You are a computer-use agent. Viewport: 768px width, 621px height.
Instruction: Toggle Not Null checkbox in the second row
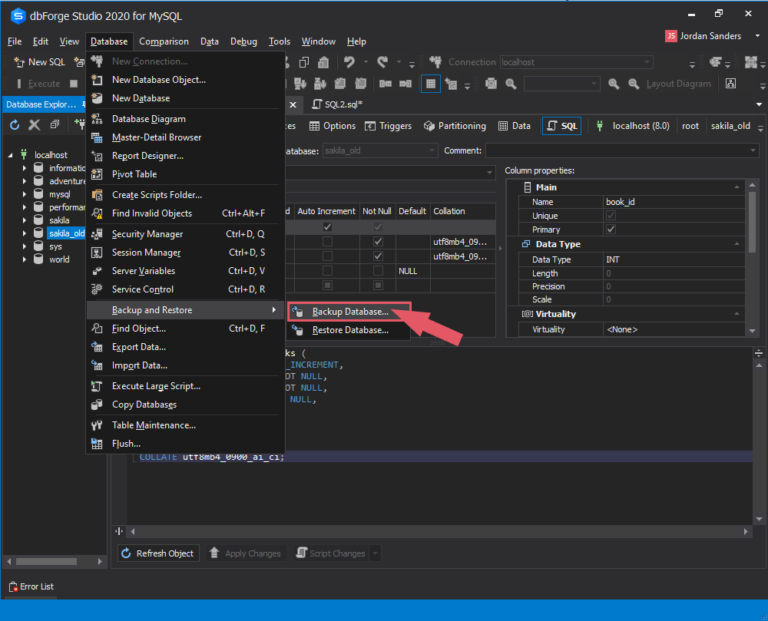click(x=378, y=242)
